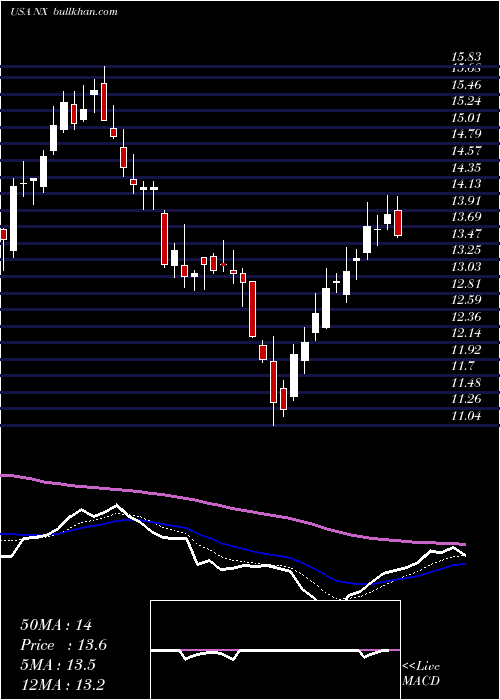
Task: Select the 12MA : 13.2 readout
Action: point(63,685)
